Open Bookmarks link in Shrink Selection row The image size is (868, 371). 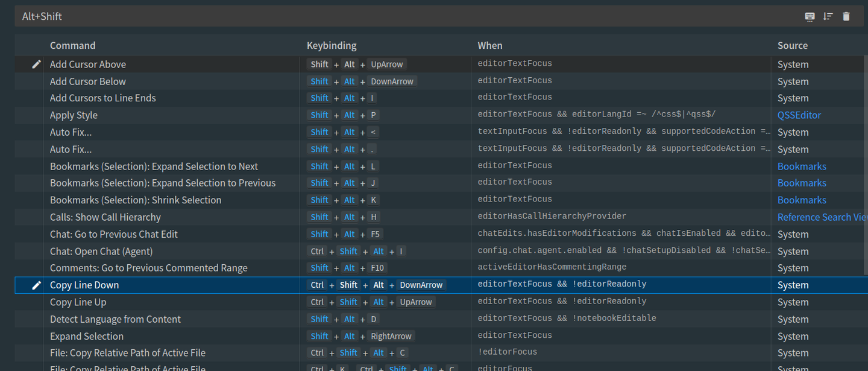(802, 200)
